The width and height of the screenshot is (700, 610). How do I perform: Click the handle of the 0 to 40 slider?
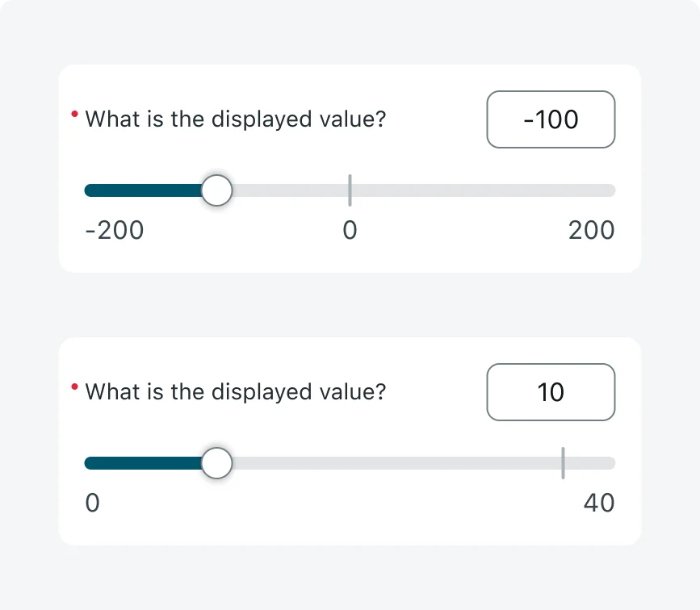pyautogui.click(x=216, y=463)
